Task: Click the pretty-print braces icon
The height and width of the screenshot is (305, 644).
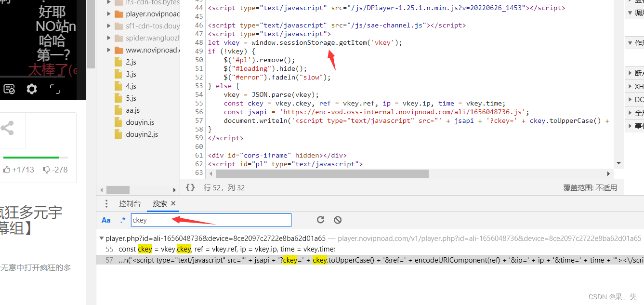Action: [x=190, y=187]
